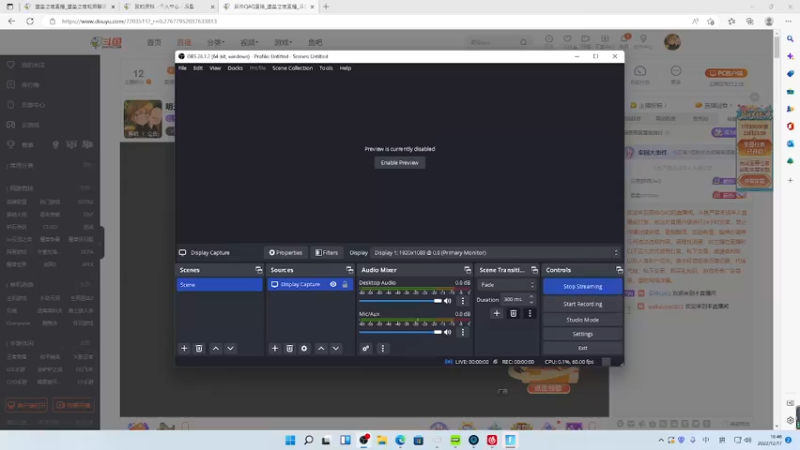Screen dimensions: 800x450
Task: Open transition properties three-dot menu
Action: (530, 313)
